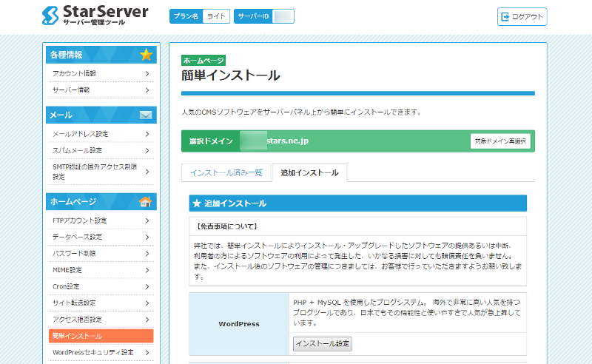Click chevron on パスワード制限 row
This screenshot has width=592, height=364.
[x=147, y=254]
